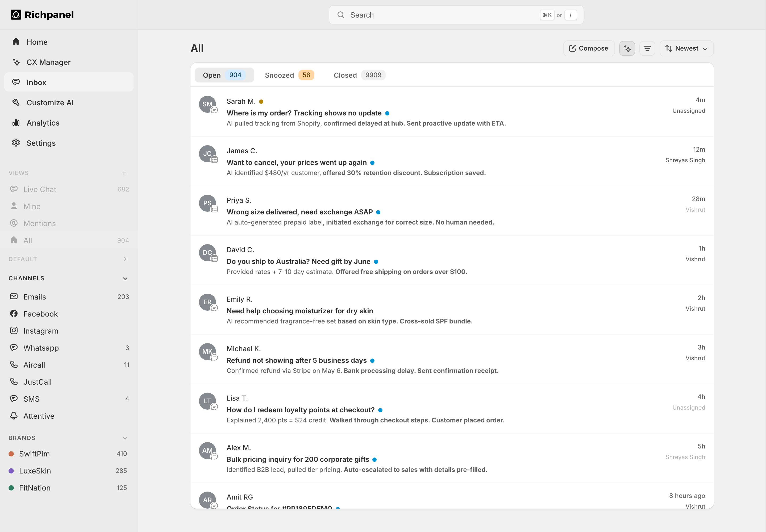This screenshot has width=766, height=532.
Task: Click 'Vishrut' assignee on Priya S. row
Action: click(x=695, y=210)
